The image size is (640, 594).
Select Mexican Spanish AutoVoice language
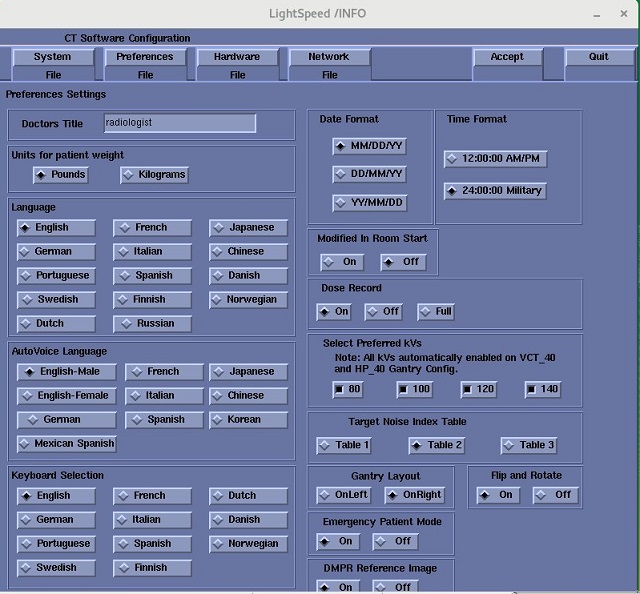[67, 444]
